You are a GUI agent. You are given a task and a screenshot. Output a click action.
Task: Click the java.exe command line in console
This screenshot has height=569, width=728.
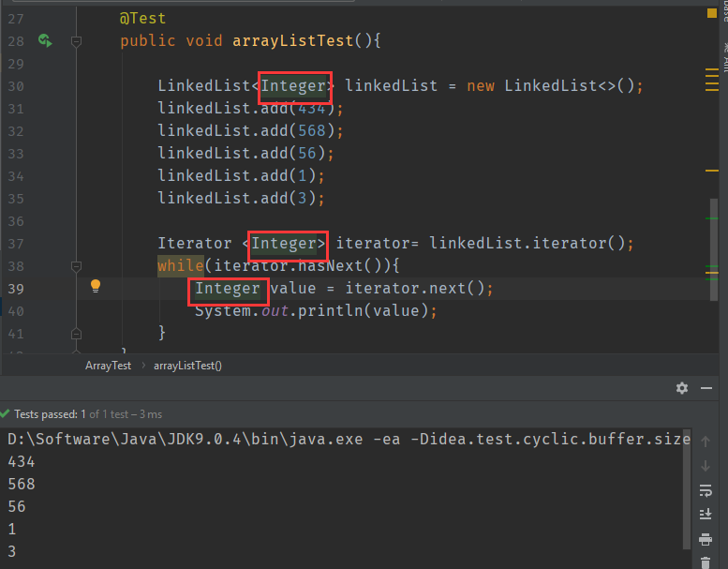coord(349,440)
